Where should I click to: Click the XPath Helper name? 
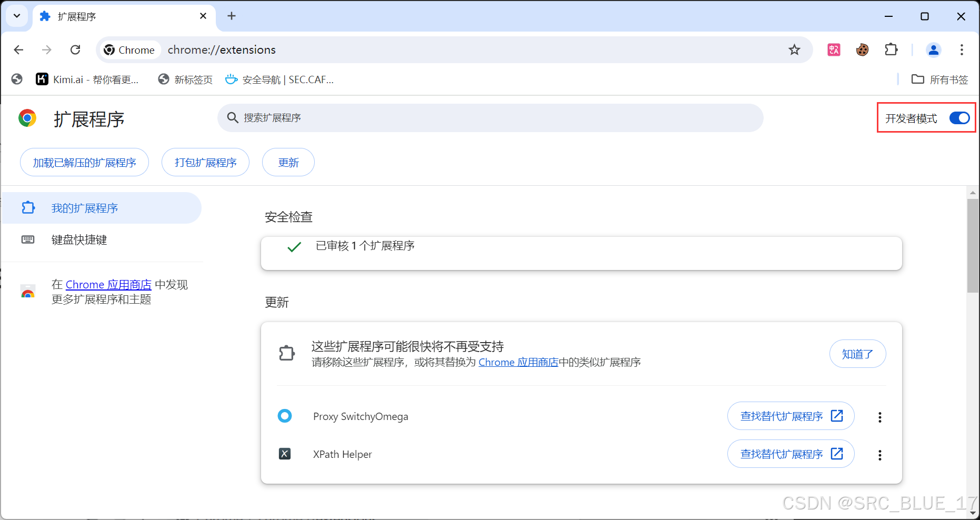pos(342,454)
